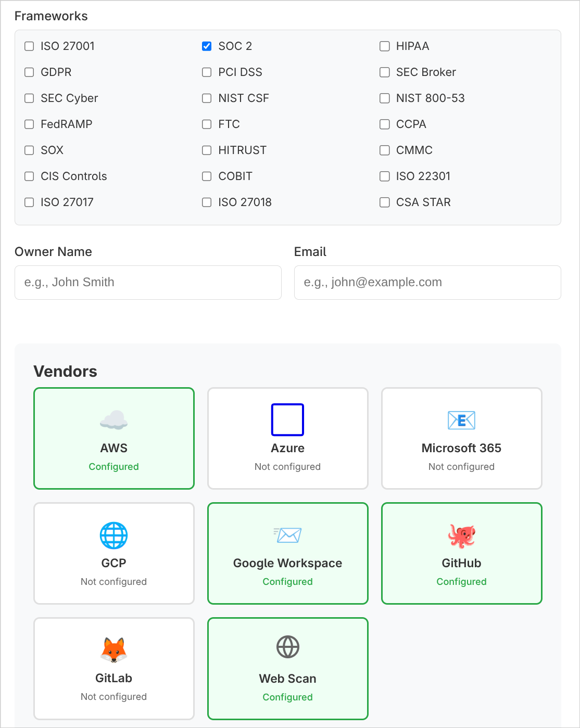This screenshot has height=728, width=580.
Task: Click the GitLab vendor card
Action: tap(114, 668)
